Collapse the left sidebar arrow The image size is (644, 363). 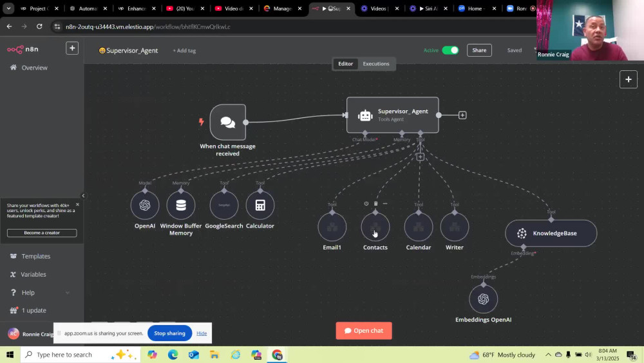pyautogui.click(x=83, y=195)
